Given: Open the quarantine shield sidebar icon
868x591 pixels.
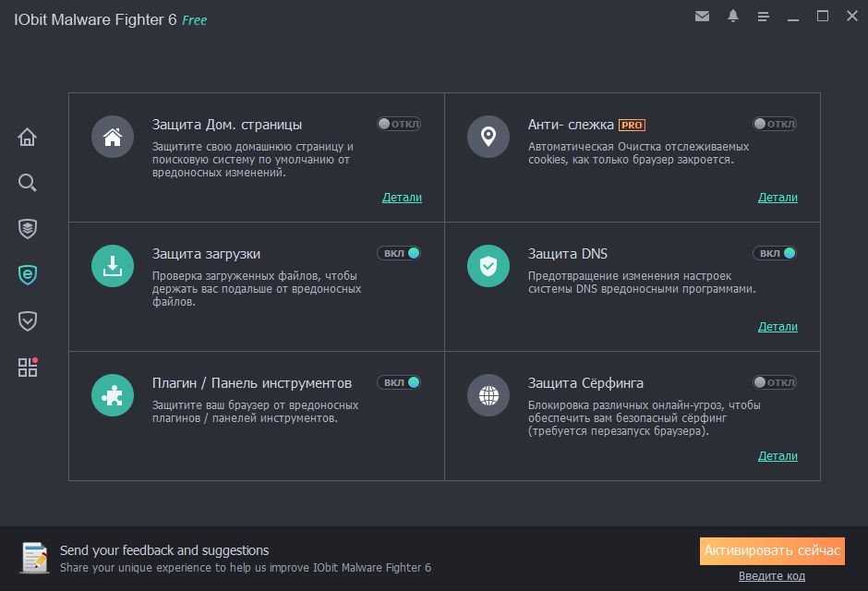Looking at the screenshot, I should tap(27, 320).
